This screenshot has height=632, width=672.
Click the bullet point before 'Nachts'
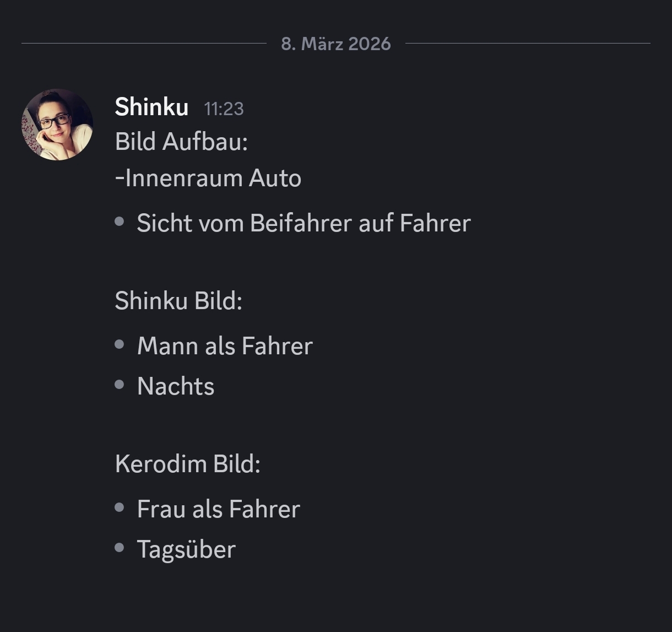[x=120, y=385]
